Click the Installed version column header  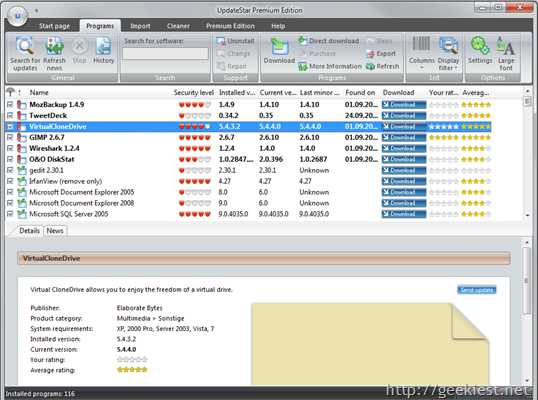(x=237, y=92)
